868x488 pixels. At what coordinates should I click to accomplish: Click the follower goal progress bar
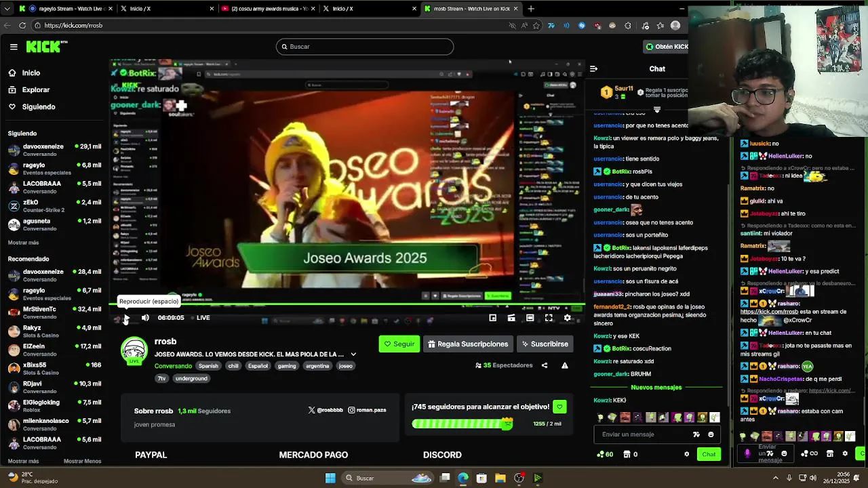(462, 424)
